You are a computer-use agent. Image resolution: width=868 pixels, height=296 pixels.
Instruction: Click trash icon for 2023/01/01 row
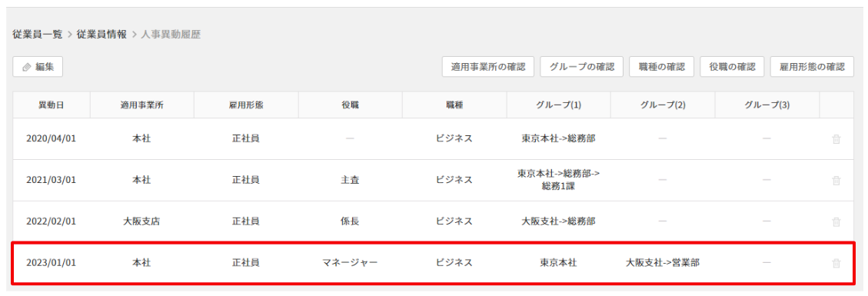(x=836, y=264)
